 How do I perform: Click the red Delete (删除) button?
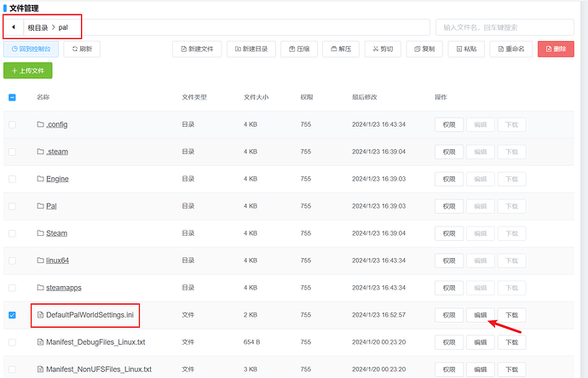[556, 49]
